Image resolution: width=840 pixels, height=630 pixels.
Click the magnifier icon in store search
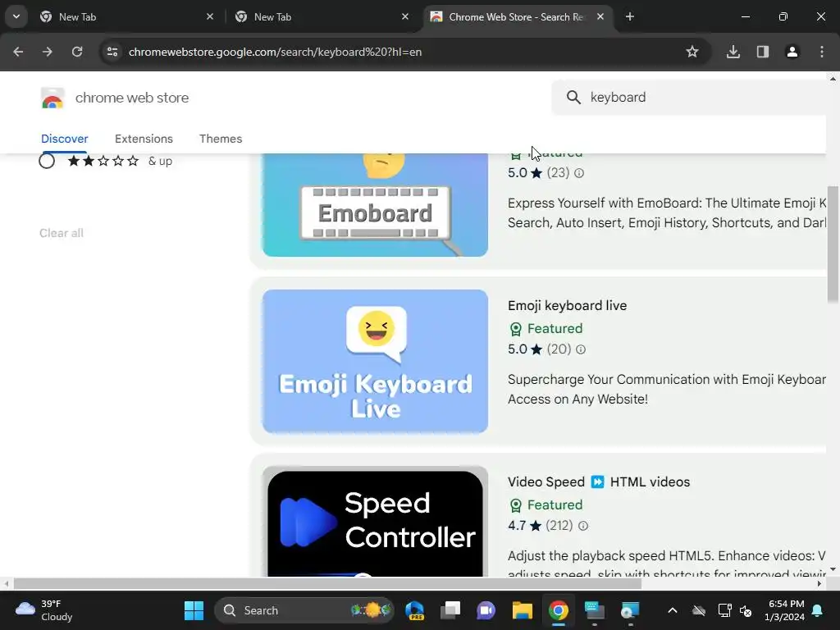573,97
